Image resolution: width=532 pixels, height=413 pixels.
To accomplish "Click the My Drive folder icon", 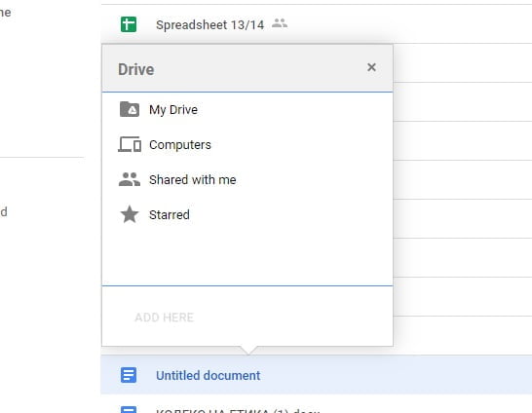I will pos(130,109).
